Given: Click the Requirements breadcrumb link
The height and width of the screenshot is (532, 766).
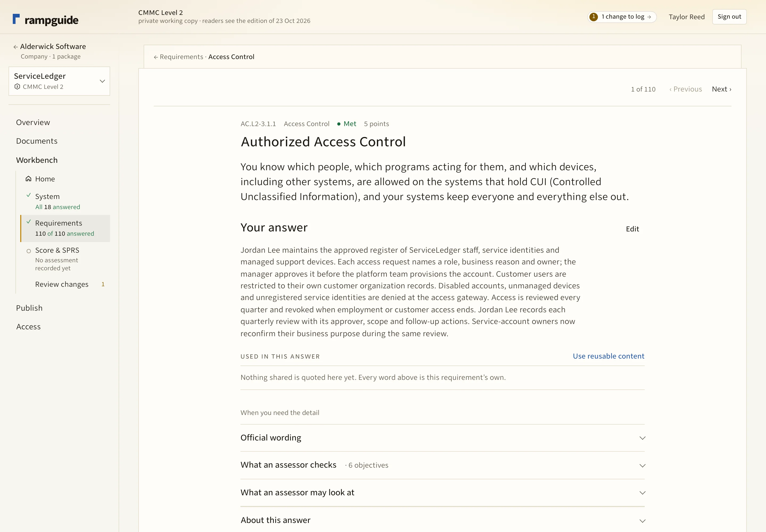Looking at the screenshot, I should [x=181, y=57].
